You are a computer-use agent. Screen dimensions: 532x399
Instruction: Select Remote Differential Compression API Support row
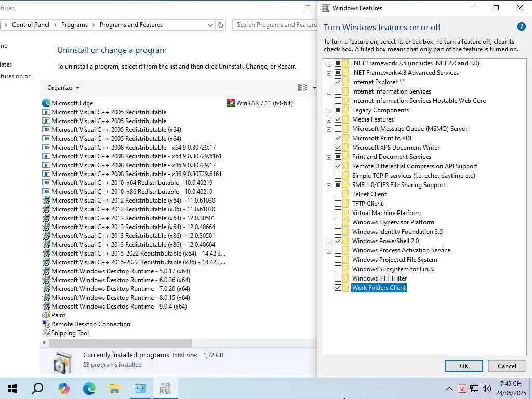coord(415,166)
